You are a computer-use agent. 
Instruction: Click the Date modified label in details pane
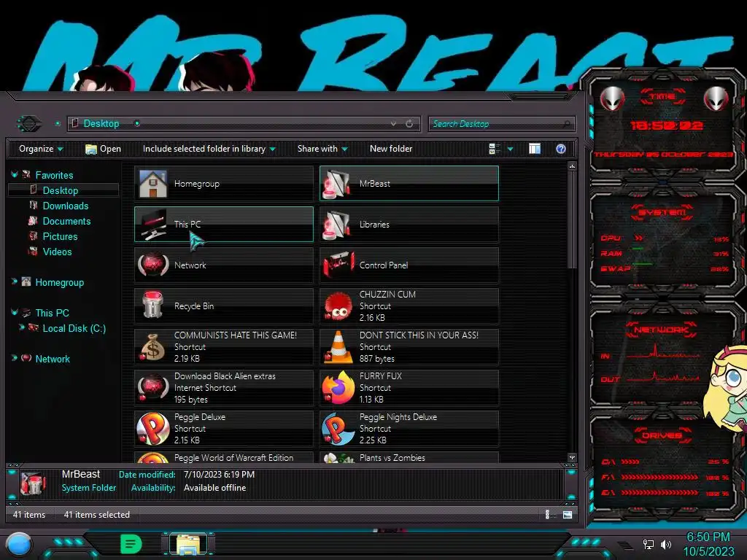click(147, 474)
